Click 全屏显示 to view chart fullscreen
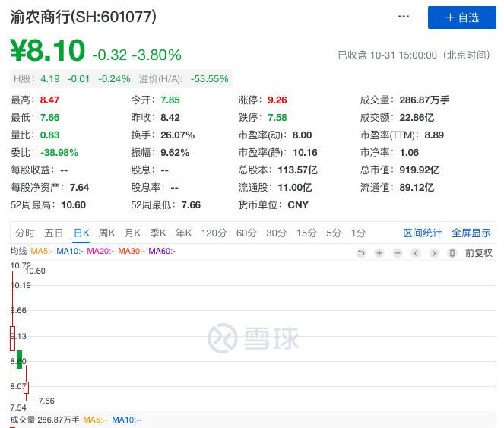This screenshot has height=428, width=504. click(471, 233)
